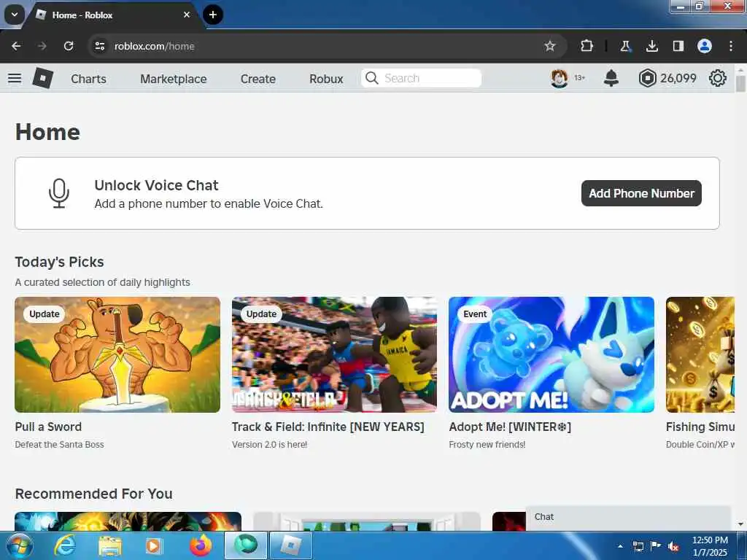
Task: Click the muted volume tray icon
Action: coord(673,547)
